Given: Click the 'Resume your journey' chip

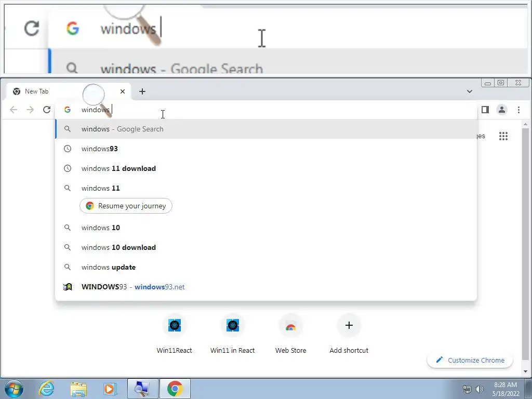Looking at the screenshot, I should (126, 206).
